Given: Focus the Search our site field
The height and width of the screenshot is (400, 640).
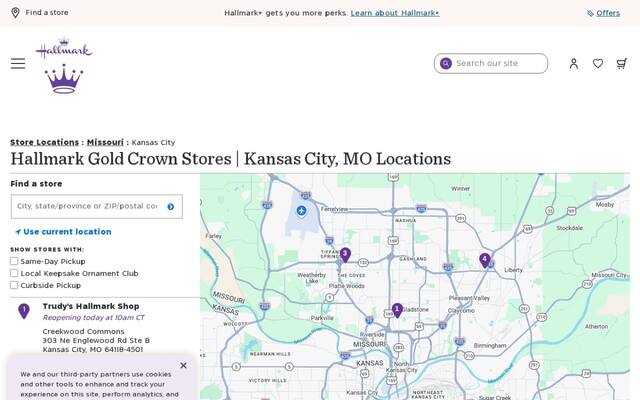Looking at the screenshot, I should [x=491, y=63].
